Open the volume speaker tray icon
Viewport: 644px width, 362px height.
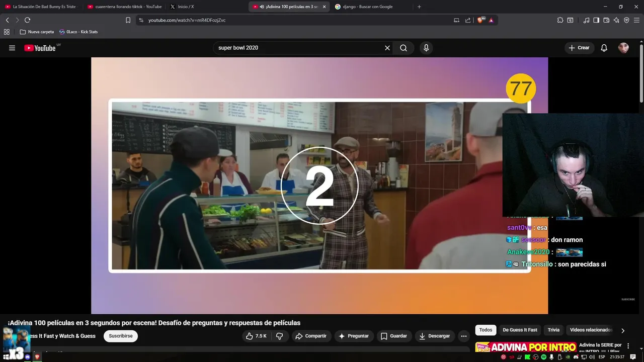[x=592, y=357]
